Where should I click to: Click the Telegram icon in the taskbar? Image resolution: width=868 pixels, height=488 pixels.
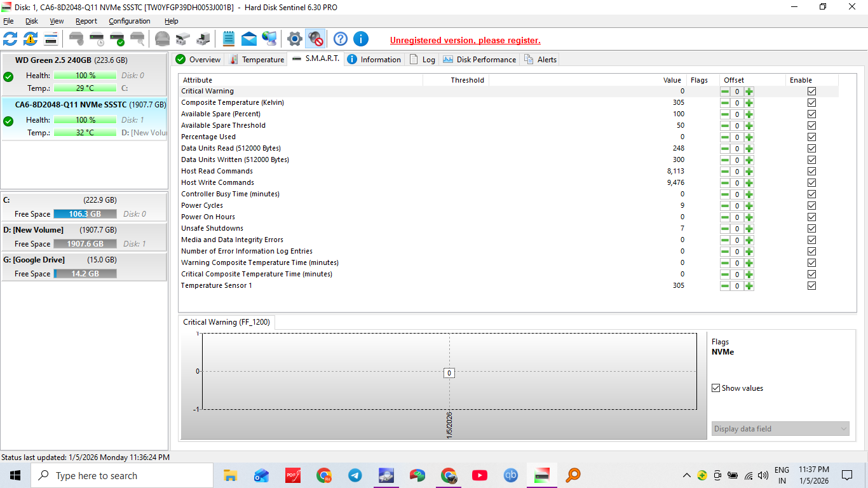coord(355,475)
